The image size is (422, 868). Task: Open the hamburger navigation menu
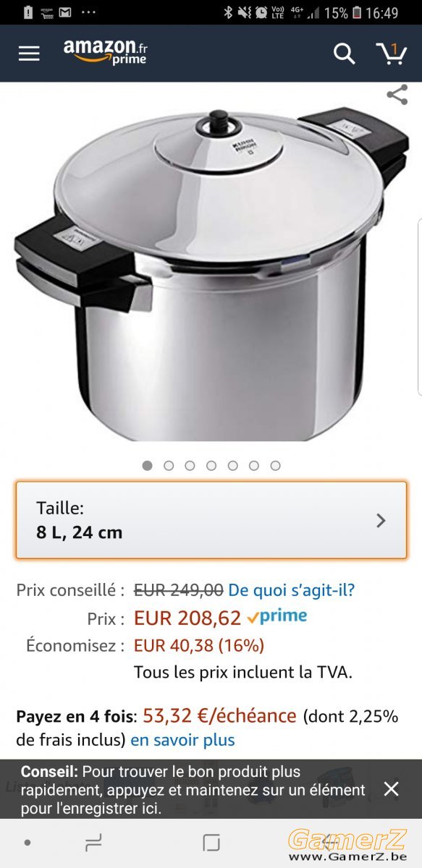point(29,54)
